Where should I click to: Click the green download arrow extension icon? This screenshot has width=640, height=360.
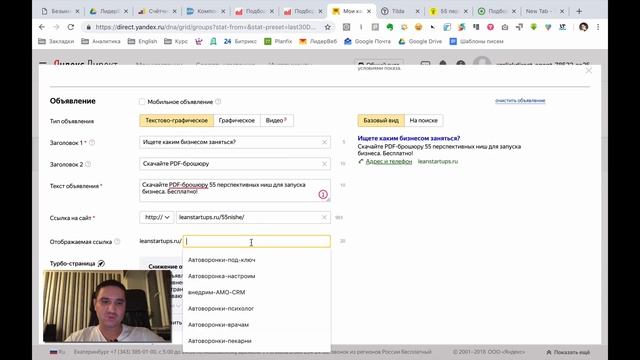[533, 27]
